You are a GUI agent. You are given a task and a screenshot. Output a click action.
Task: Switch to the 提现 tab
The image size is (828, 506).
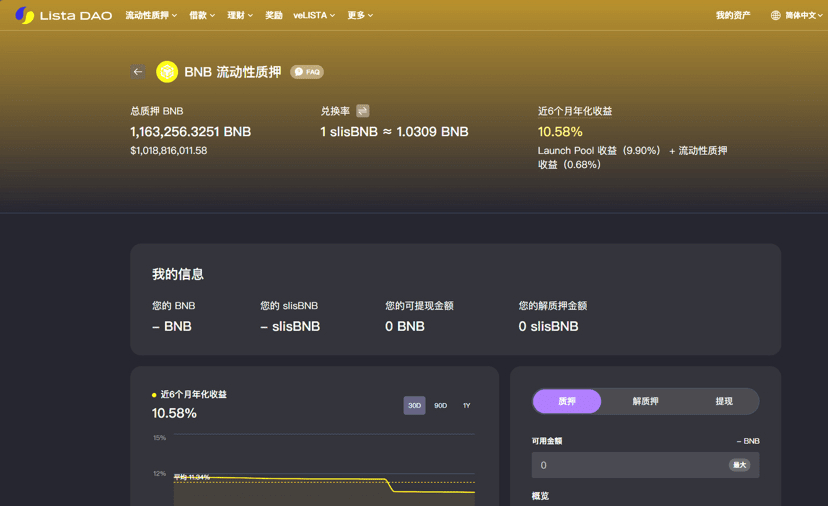click(724, 401)
